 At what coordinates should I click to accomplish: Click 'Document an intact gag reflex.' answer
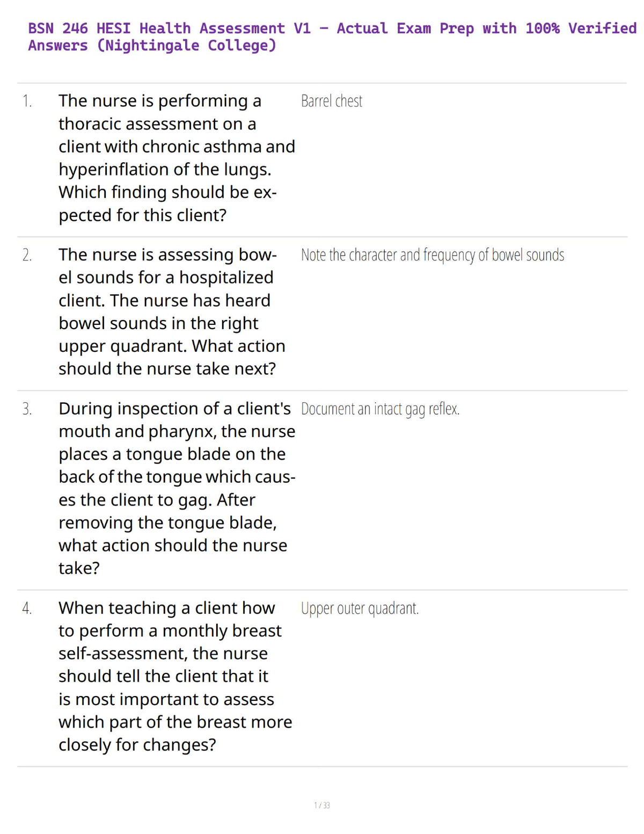click(380, 409)
